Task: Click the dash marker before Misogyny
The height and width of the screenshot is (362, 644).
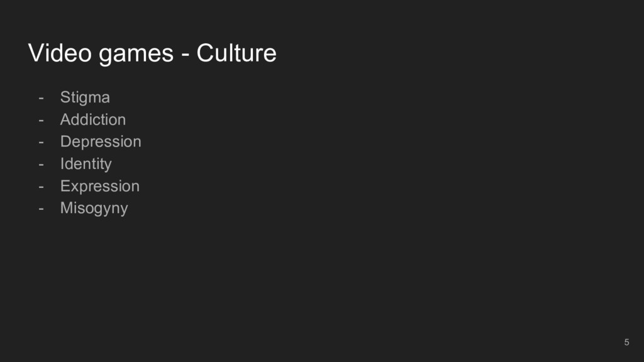Action: click(41, 209)
